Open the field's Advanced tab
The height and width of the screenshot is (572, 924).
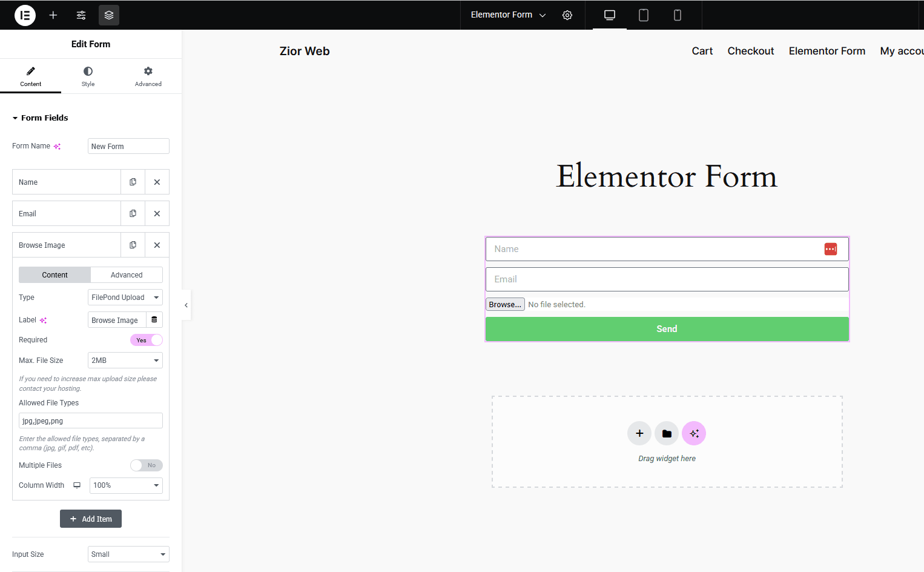coord(127,275)
